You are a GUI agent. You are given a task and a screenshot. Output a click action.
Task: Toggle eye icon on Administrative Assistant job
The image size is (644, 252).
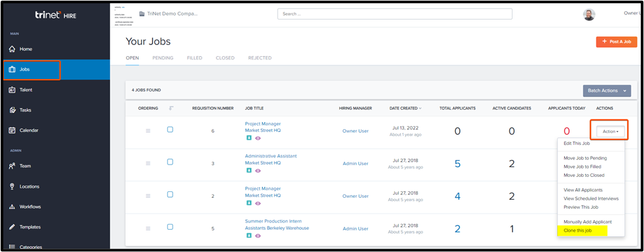click(258, 171)
